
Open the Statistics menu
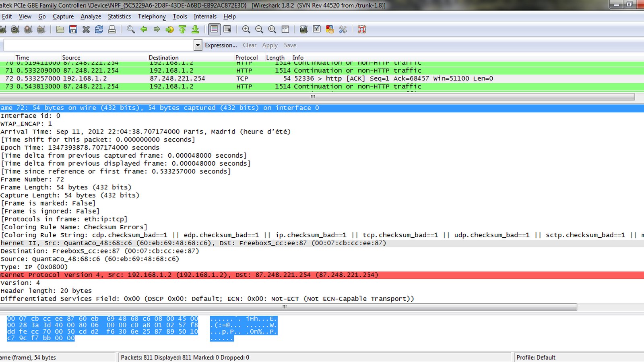point(119,16)
